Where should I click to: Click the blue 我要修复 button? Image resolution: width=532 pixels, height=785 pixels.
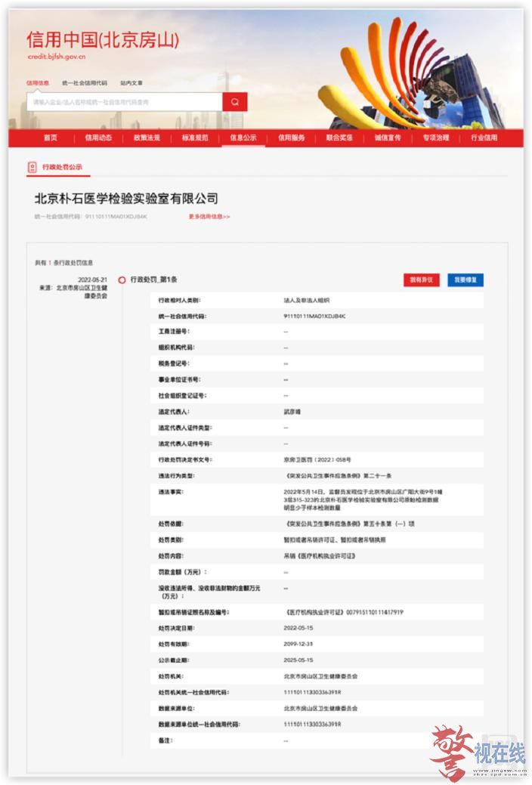tap(466, 280)
